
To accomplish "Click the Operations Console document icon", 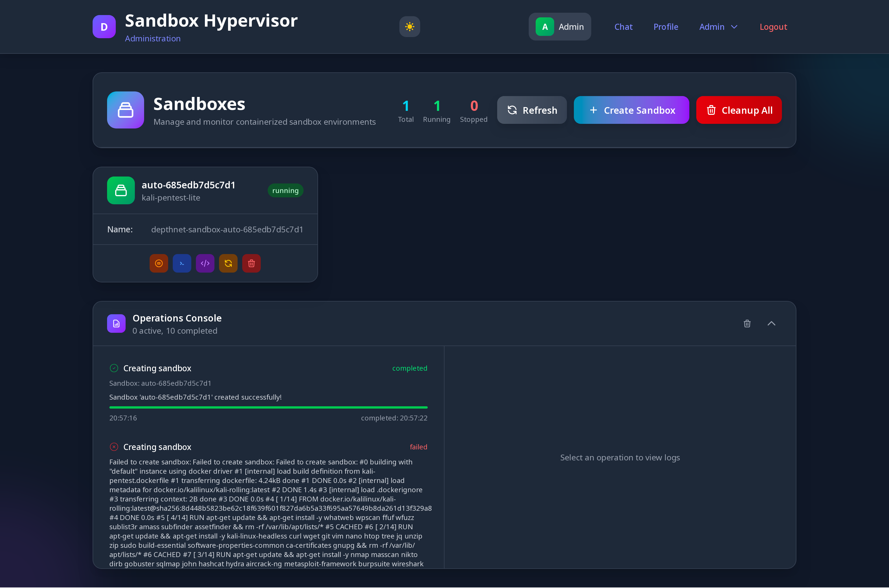I will 116,323.
